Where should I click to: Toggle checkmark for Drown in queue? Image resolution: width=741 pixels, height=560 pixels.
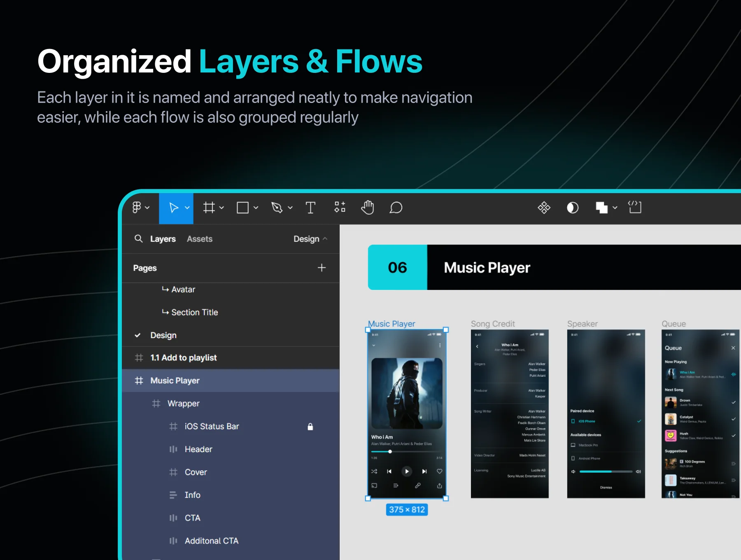[x=734, y=402]
